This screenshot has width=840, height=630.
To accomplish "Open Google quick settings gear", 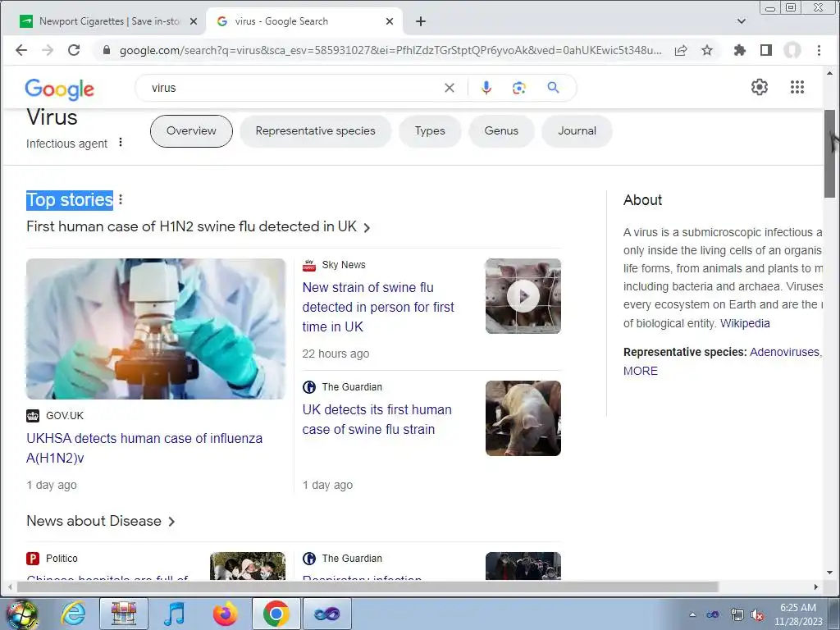I will [759, 87].
